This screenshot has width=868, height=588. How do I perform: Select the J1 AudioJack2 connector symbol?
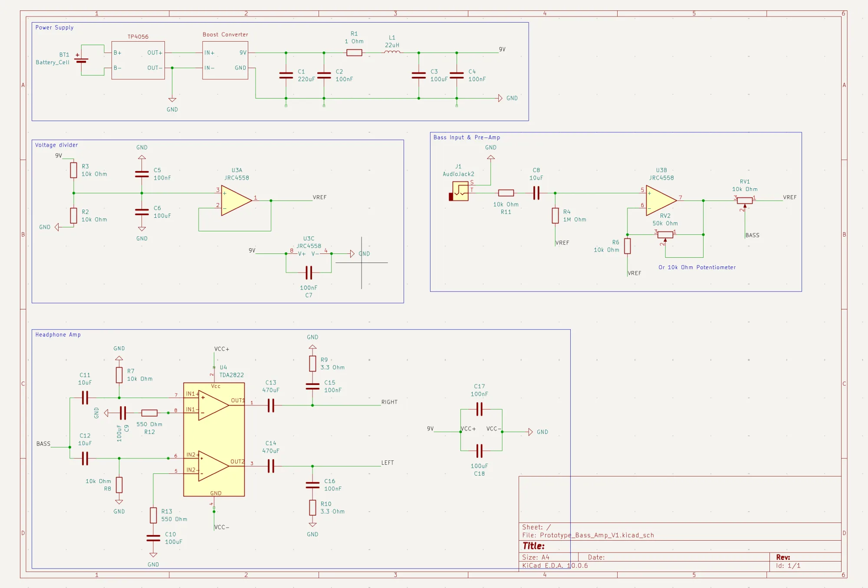pos(459,191)
